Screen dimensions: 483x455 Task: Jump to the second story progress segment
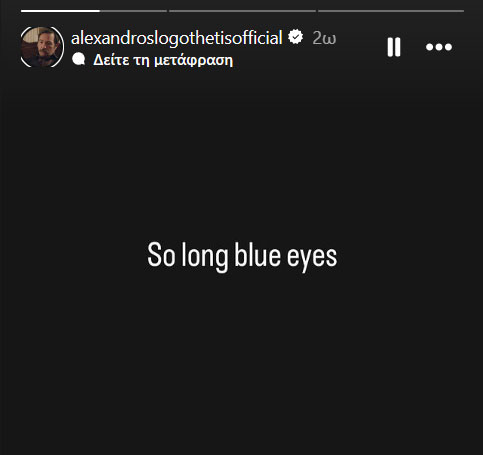click(242, 11)
